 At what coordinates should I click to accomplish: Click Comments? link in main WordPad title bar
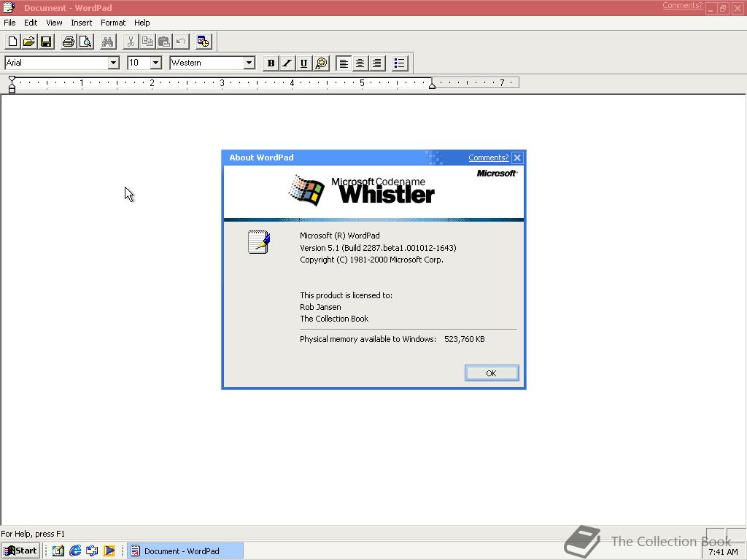[682, 6]
